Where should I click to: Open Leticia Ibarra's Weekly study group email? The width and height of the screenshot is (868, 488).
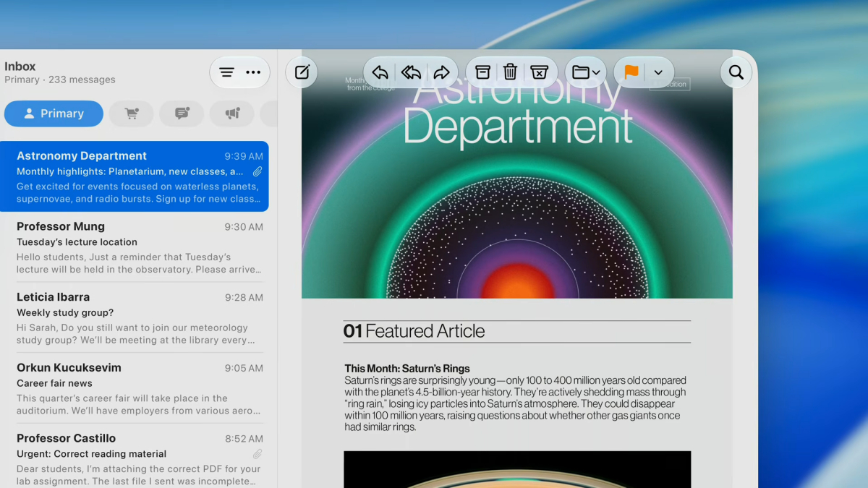[135, 318]
